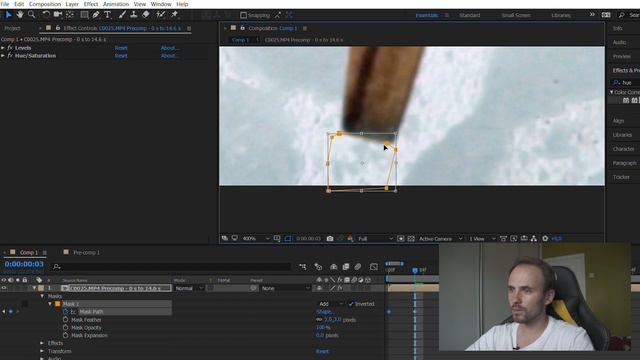Toggle Mask Path stopwatch keyframing
This screenshot has width=640, height=360.
pos(65,311)
